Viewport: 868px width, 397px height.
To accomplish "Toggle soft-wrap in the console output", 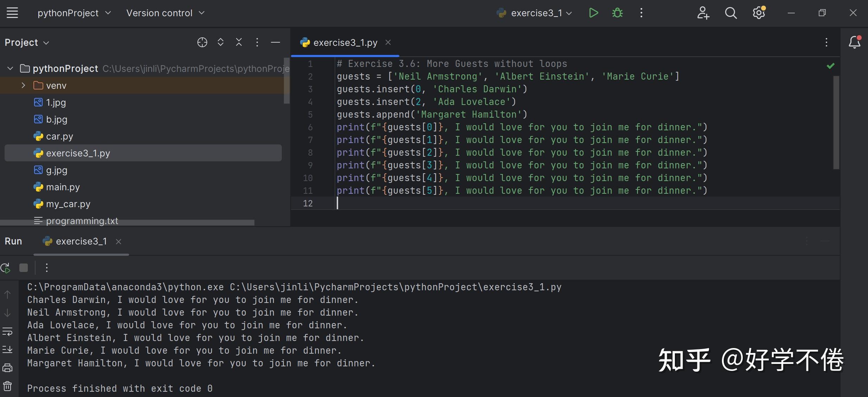I will (x=8, y=331).
